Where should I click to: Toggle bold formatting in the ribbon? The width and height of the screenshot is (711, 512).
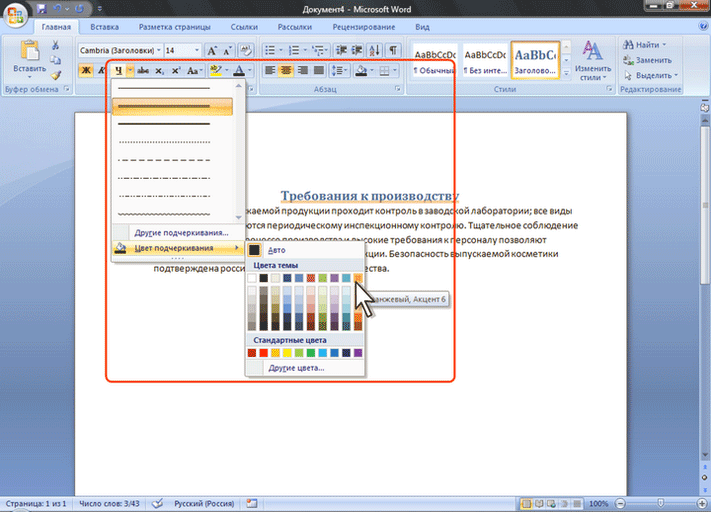point(85,70)
